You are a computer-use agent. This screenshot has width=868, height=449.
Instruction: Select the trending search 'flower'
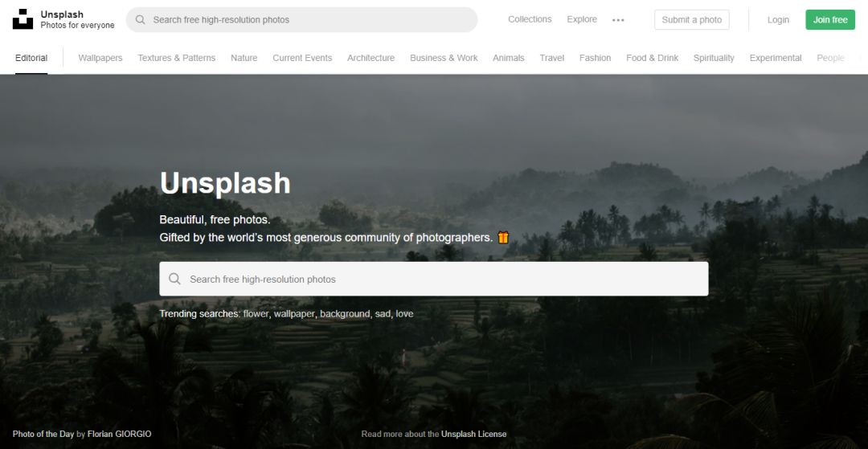pos(256,314)
